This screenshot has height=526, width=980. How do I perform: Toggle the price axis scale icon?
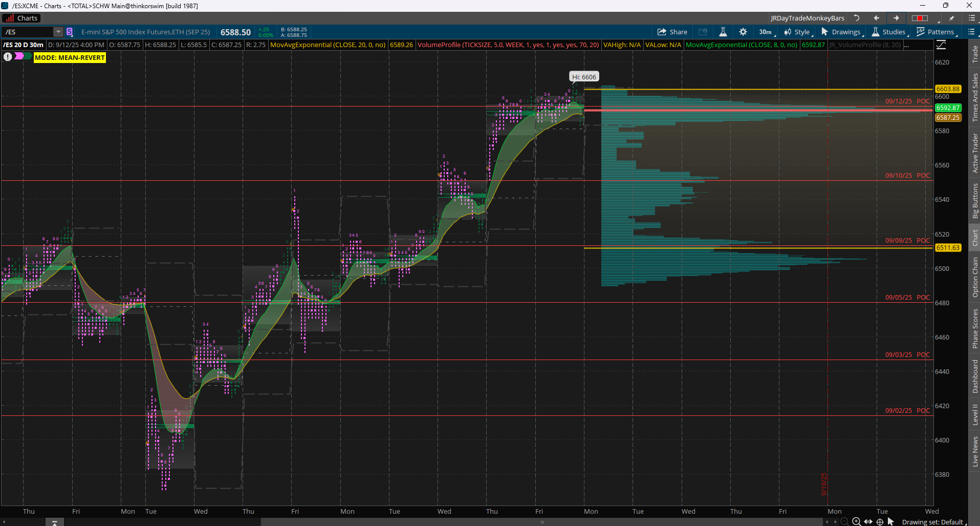941,45
